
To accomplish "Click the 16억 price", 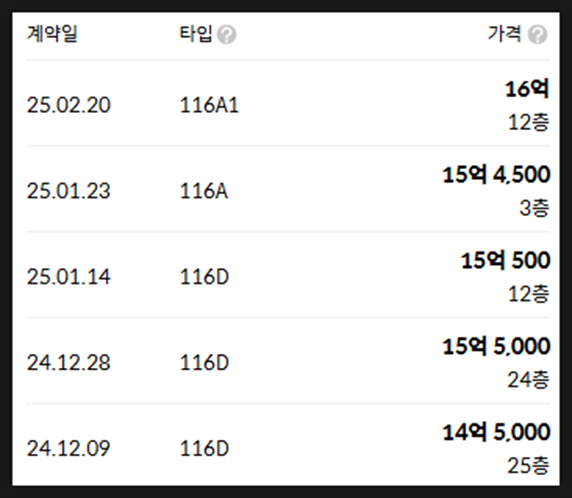I will pos(527,89).
